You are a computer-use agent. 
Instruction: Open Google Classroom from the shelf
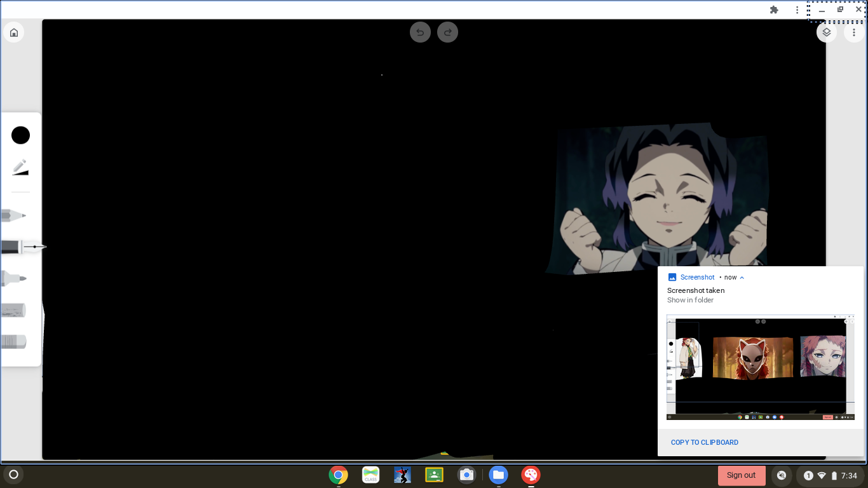[x=434, y=475]
